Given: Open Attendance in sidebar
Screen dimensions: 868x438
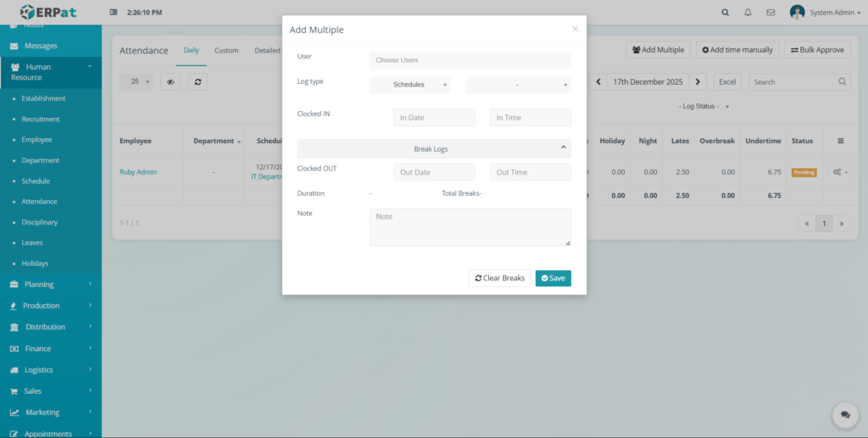Looking at the screenshot, I should [39, 202].
